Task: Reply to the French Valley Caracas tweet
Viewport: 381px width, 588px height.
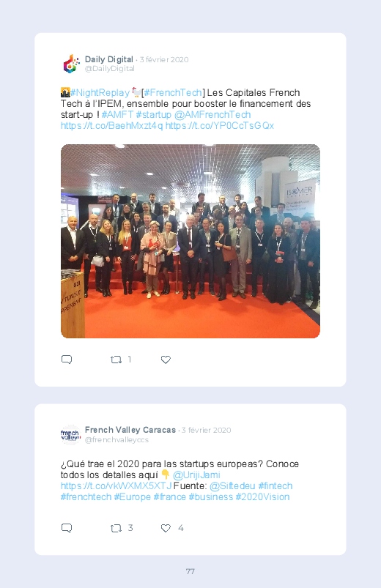Action: 67,528
